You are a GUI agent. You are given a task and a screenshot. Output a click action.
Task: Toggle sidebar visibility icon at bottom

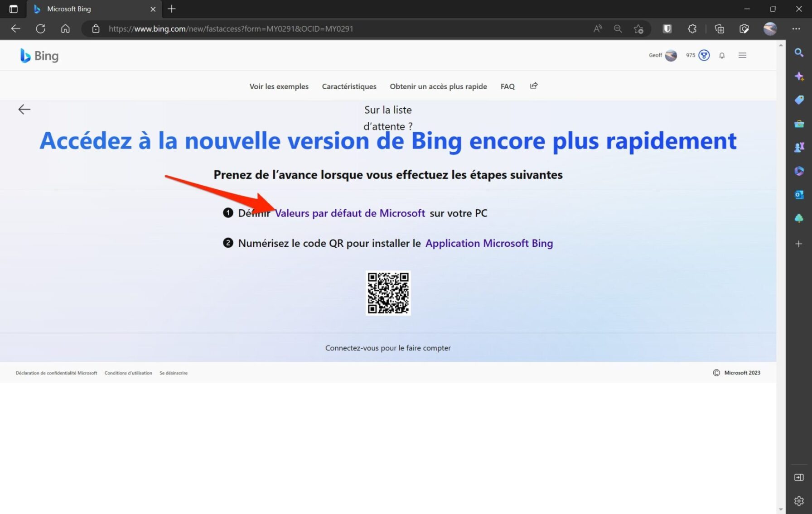(799, 477)
